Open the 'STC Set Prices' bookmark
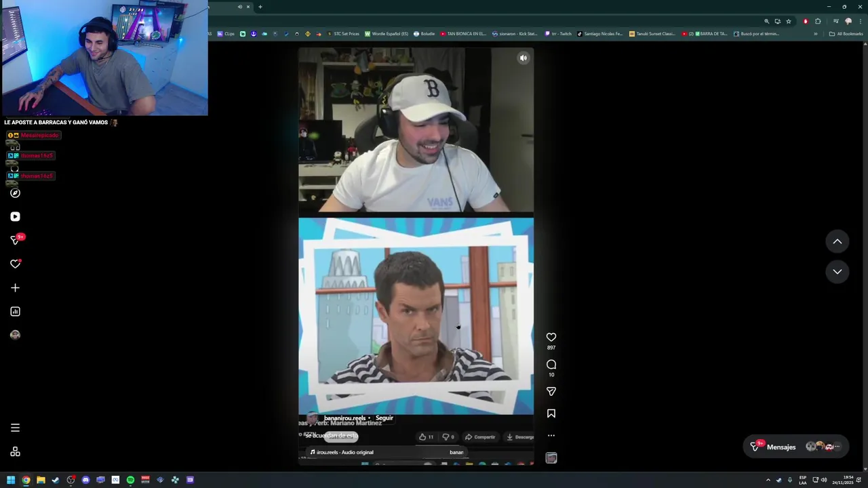Image resolution: width=868 pixels, height=488 pixels. [x=343, y=34]
